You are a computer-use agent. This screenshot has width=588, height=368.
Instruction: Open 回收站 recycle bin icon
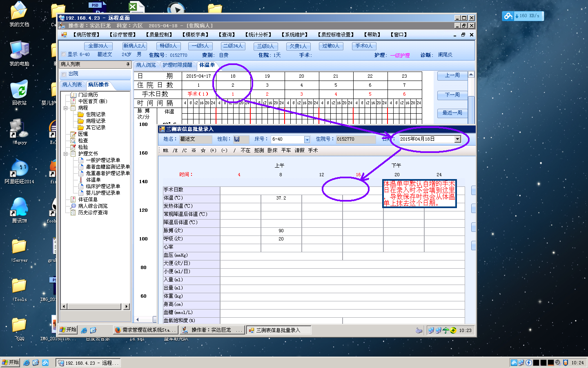pyautogui.click(x=19, y=92)
